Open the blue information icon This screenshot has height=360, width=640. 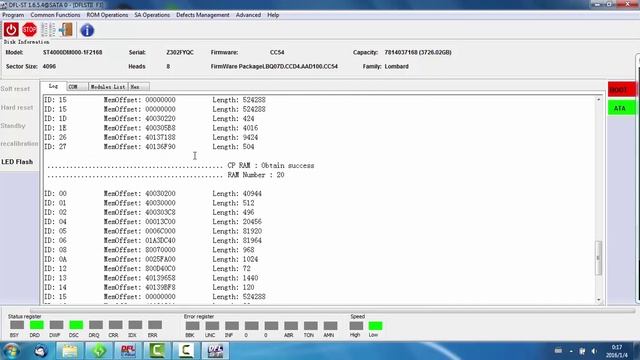coord(87,30)
